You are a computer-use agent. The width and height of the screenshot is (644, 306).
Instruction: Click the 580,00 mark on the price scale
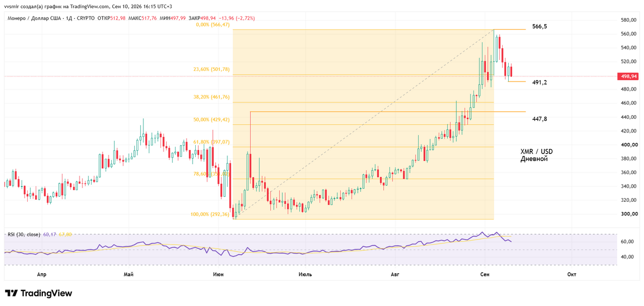(x=629, y=20)
